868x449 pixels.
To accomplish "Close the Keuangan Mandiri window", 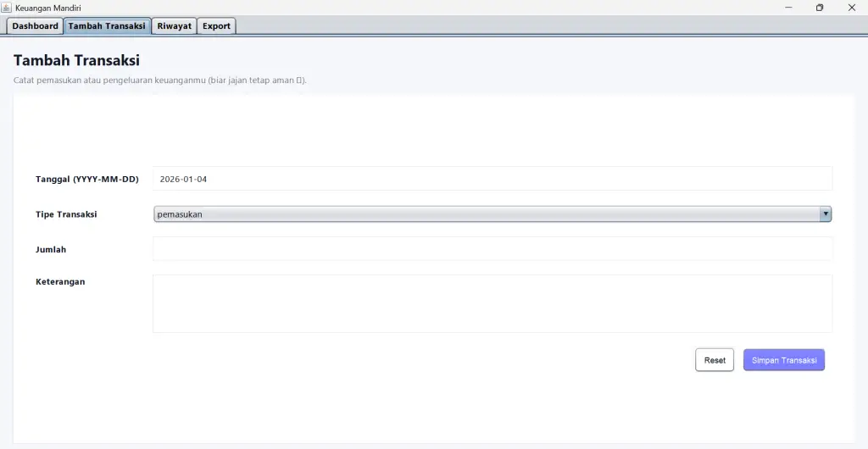I will point(851,8).
